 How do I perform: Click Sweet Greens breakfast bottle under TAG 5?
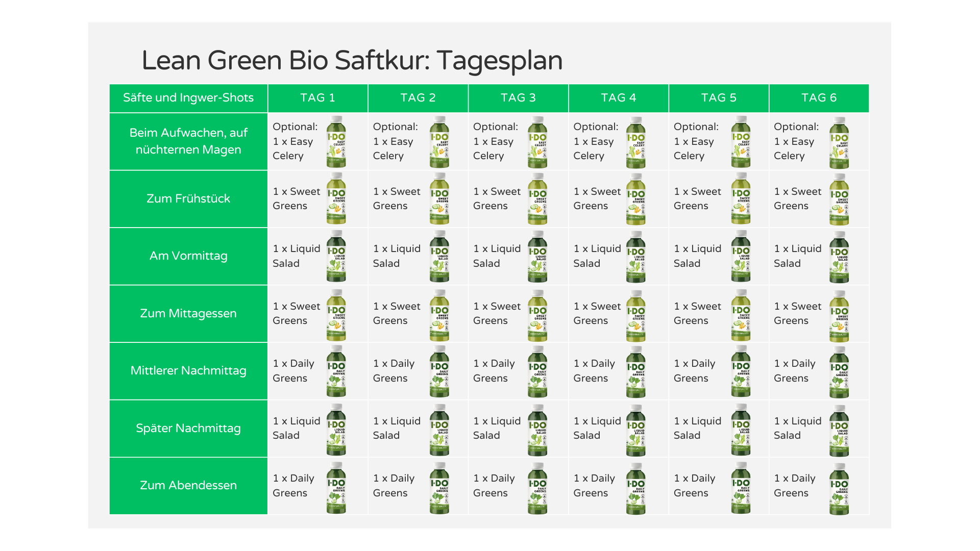[x=741, y=199]
